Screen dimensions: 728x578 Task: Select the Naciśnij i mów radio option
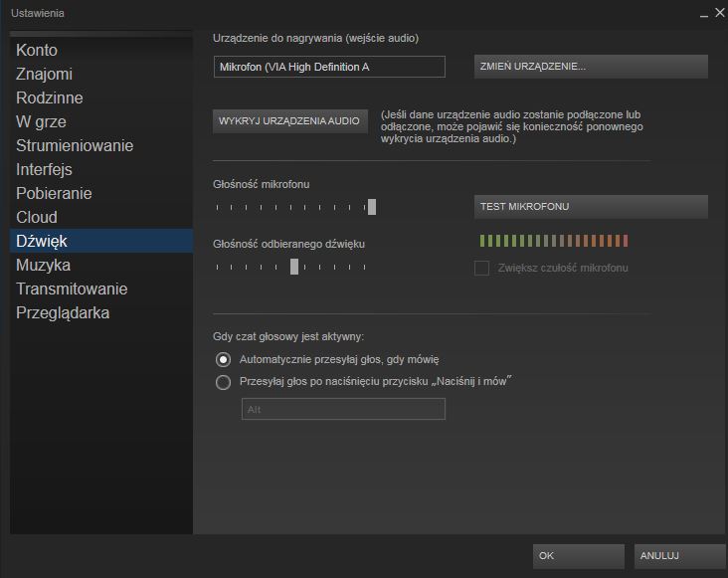point(224,382)
